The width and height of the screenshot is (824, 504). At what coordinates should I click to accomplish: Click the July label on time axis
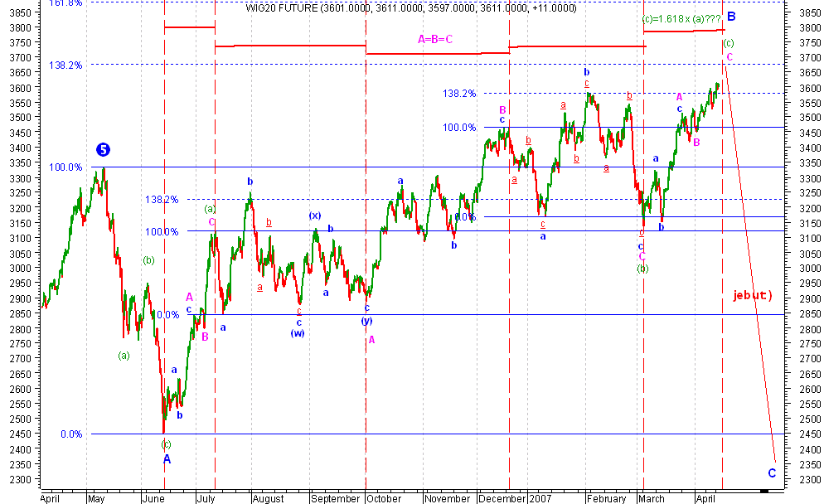206,498
